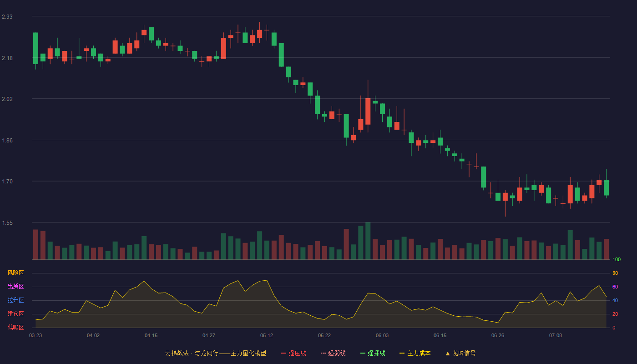
Task: Click the 1.55 price axis label
Action: pos(7,223)
